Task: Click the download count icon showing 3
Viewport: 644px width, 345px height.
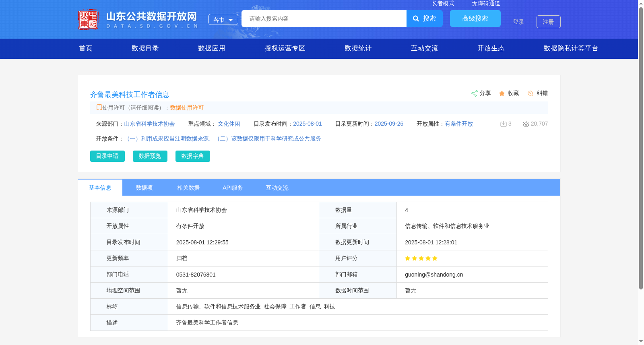Action: pyautogui.click(x=503, y=124)
